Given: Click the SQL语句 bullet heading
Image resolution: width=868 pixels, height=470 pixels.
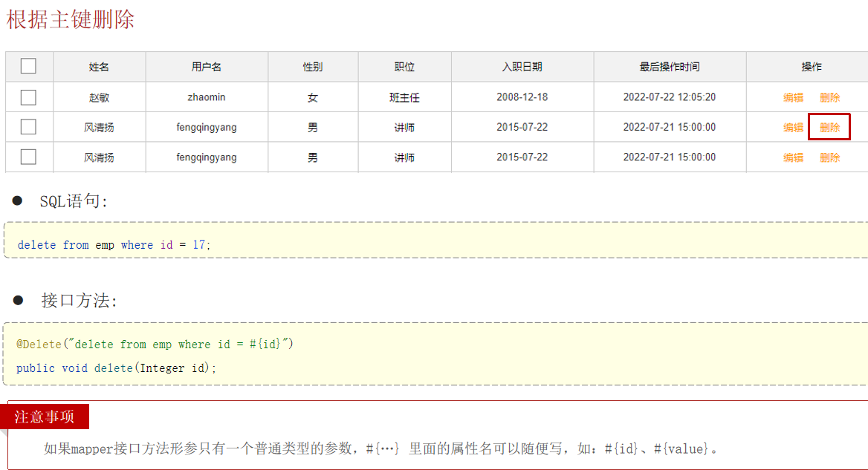Looking at the screenshot, I should point(73,200).
